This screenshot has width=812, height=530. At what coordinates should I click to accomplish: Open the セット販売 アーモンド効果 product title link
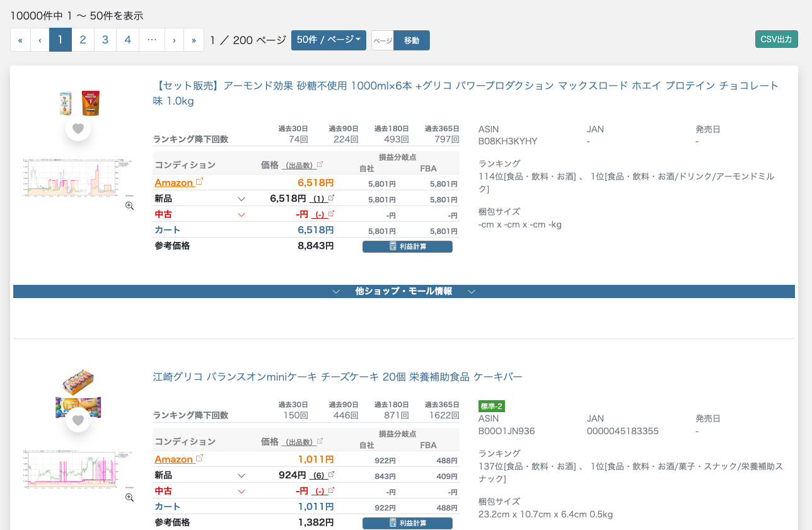466,93
